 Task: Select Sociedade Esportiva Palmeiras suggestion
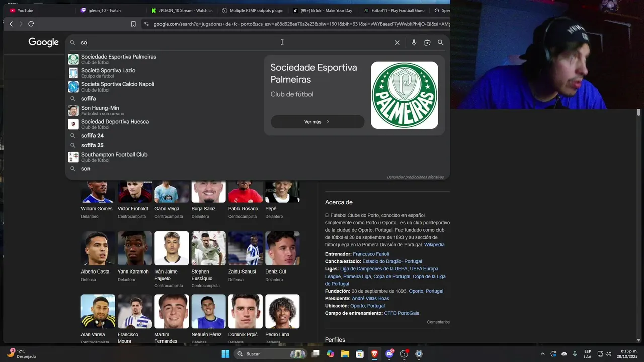pos(164,59)
